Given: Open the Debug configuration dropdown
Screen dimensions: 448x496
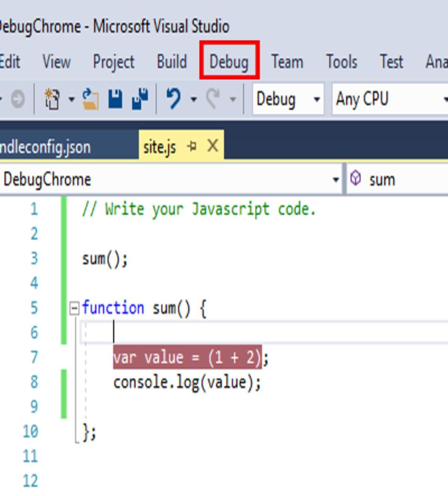Looking at the screenshot, I should pyautogui.click(x=317, y=99).
